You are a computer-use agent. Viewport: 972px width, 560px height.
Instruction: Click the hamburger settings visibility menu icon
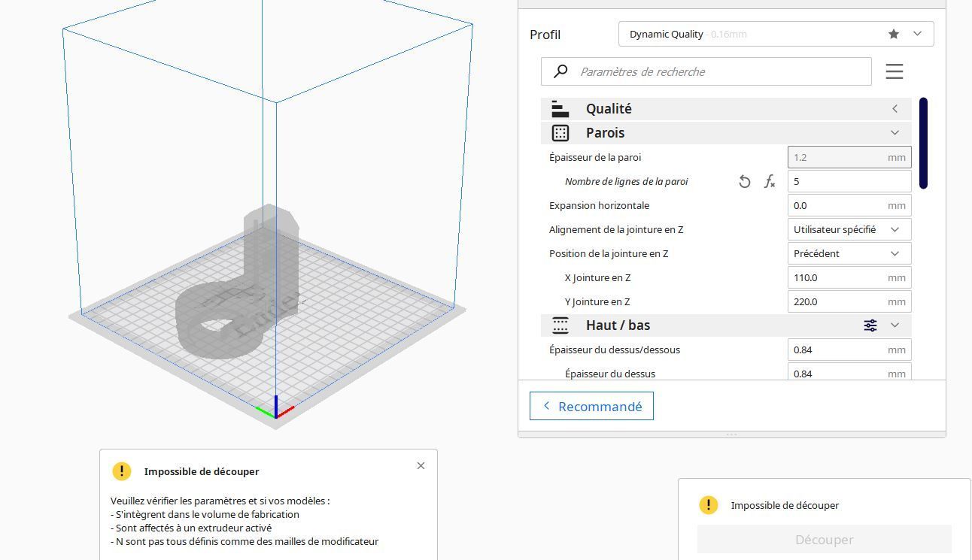tap(894, 71)
